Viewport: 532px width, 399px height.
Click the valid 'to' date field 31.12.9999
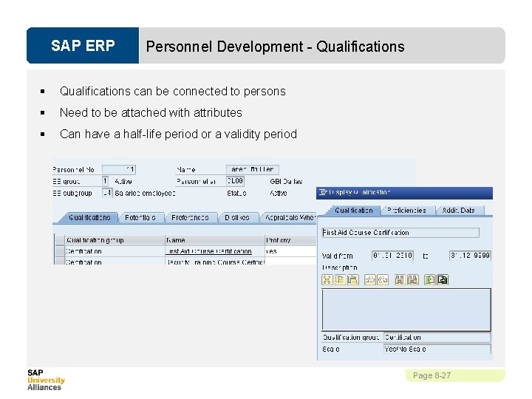pyautogui.click(x=470, y=256)
